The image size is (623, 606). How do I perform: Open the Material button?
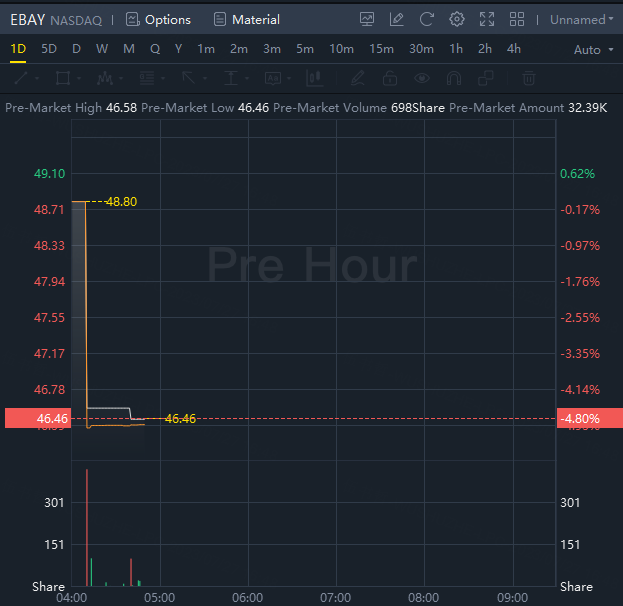tap(246, 19)
